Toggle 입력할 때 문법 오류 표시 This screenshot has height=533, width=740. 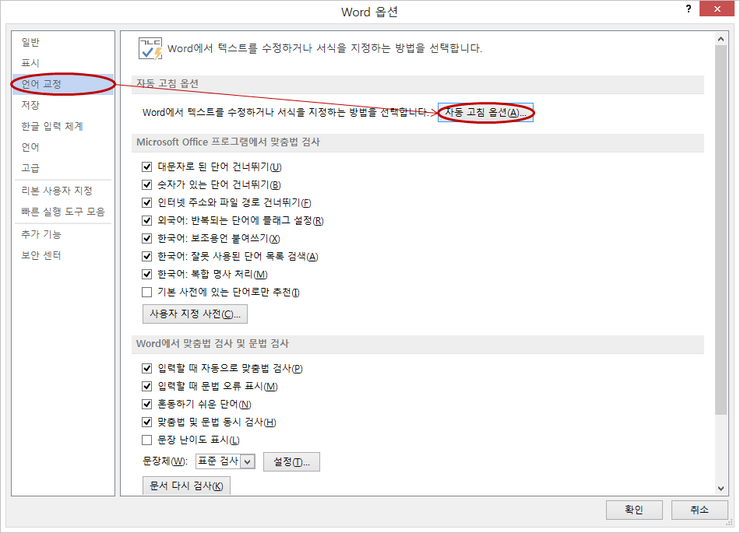pyautogui.click(x=147, y=386)
